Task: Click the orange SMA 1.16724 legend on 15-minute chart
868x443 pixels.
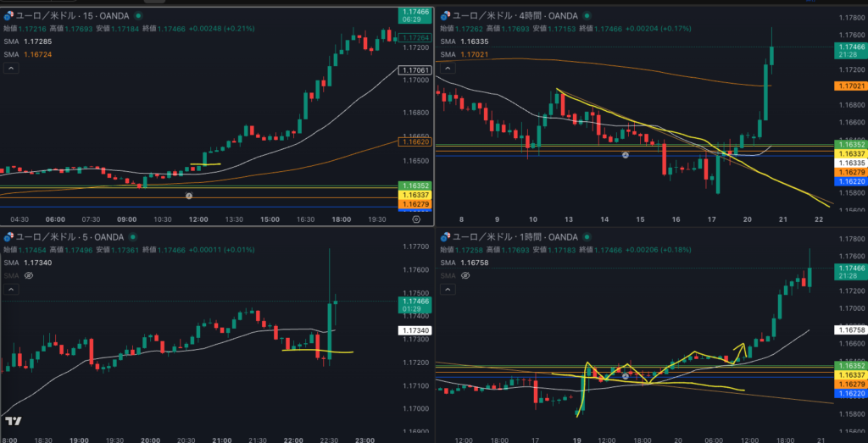Action: coord(27,54)
